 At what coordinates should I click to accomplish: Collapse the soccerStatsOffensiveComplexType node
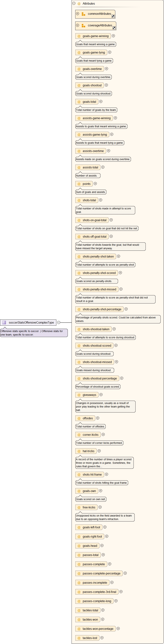pyautogui.click(x=59, y=322)
